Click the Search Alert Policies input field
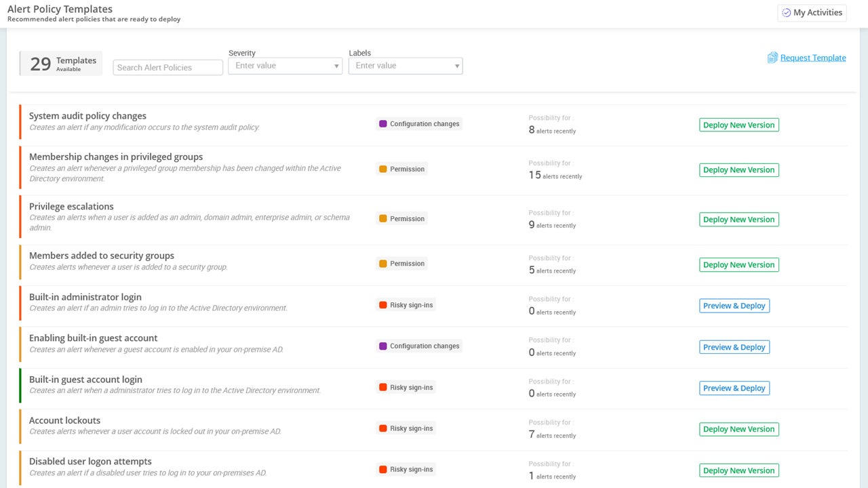868x488 pixels. [x=167, y=67]
